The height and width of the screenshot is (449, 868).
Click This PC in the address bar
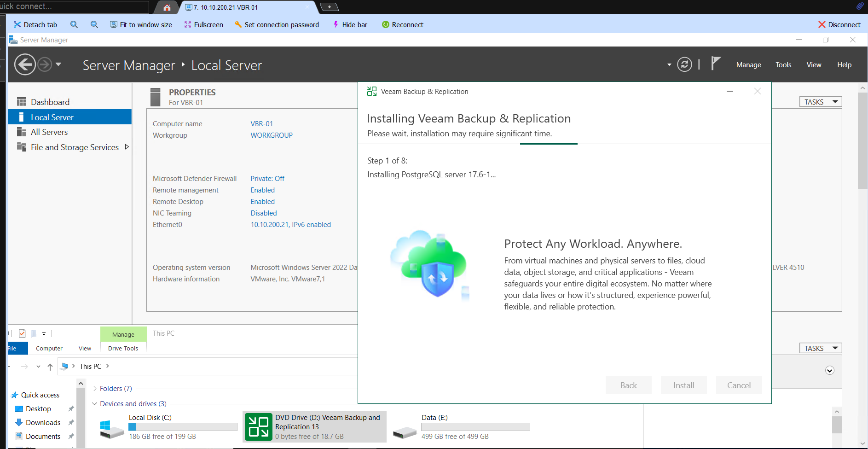tap(90, 367)
